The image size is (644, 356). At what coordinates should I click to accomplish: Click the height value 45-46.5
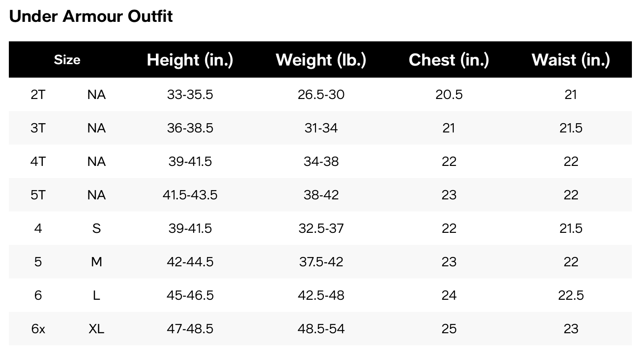tap(190, 295)
